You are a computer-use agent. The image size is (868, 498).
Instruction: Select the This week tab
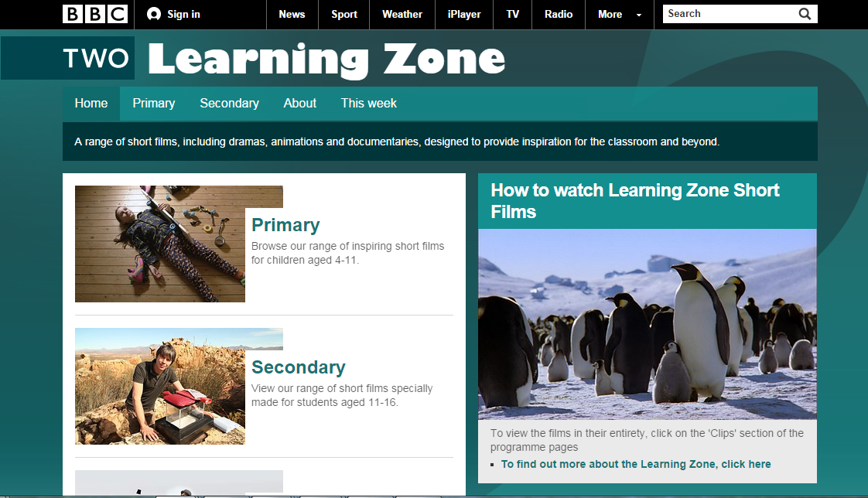pos(369,104)
